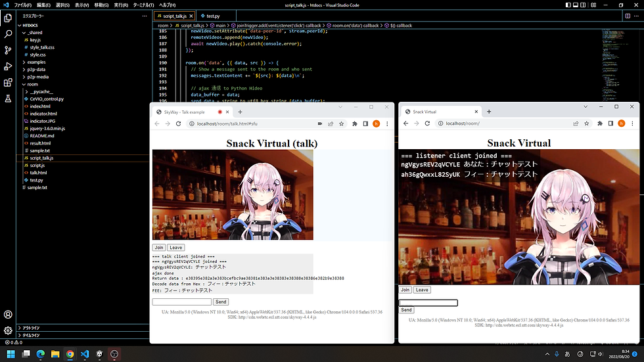Open the Manage gear in VS Code
The height and width of the screenshot is (362, 644).
tap(8, 330)
